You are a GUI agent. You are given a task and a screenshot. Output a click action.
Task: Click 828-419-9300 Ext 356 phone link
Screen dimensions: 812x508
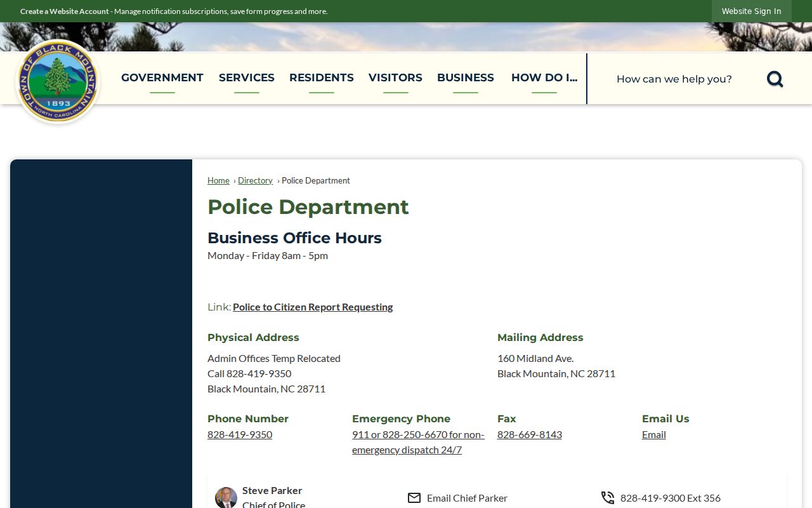(x=671, y=498)
